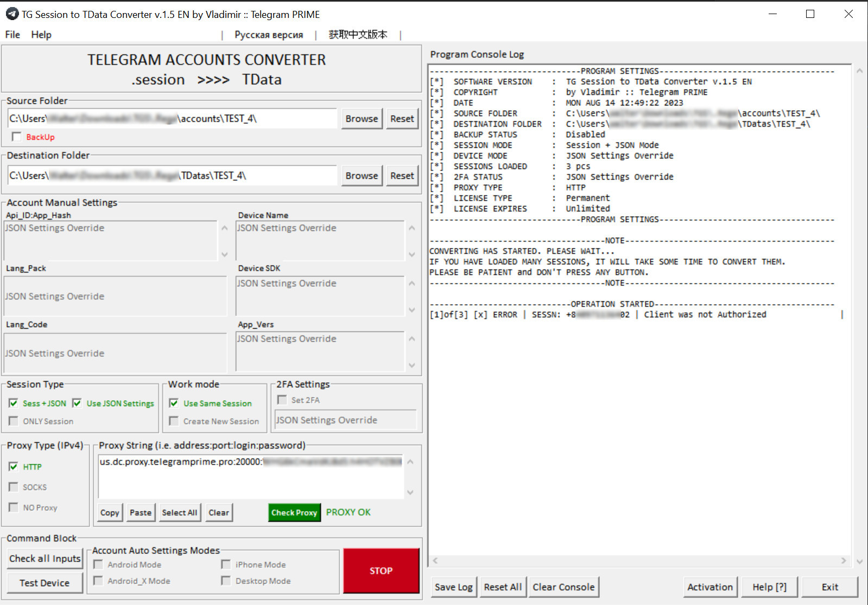This screenshot has height=605, width=868.
Task: Click the Lang_Pack settings field
Action: pyautogui.click(x=115, y=296)
